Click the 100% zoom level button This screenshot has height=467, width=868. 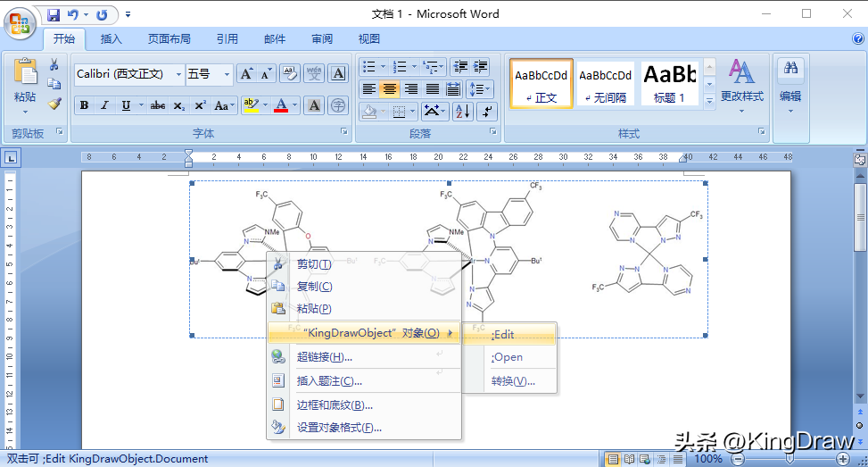(708, 459)
